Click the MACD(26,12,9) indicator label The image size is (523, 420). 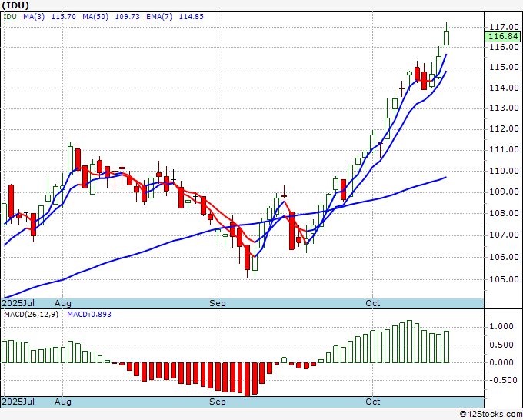click(x=31, y=315)
